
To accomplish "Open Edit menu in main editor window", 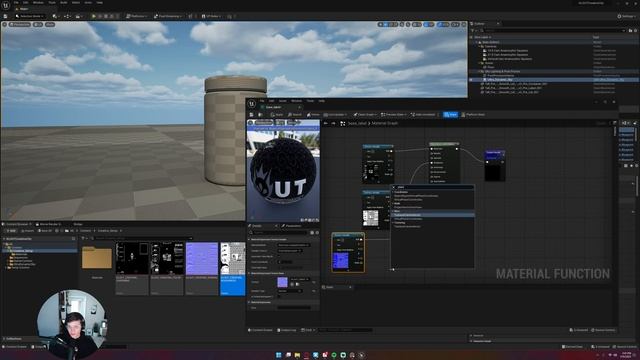I will pos(26,2).
